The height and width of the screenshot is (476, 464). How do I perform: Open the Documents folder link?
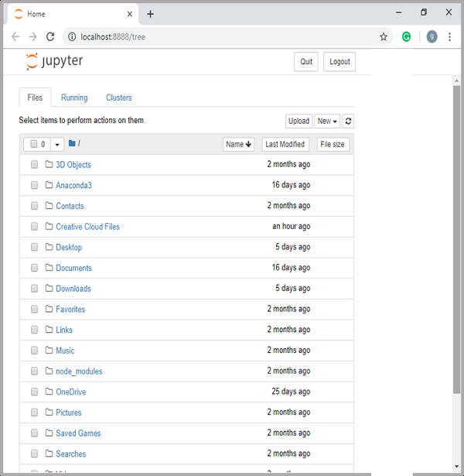coord(73,268)
